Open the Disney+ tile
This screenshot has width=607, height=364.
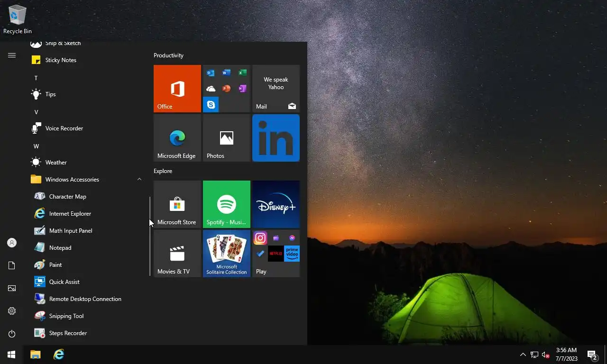(x=276, y=204)
